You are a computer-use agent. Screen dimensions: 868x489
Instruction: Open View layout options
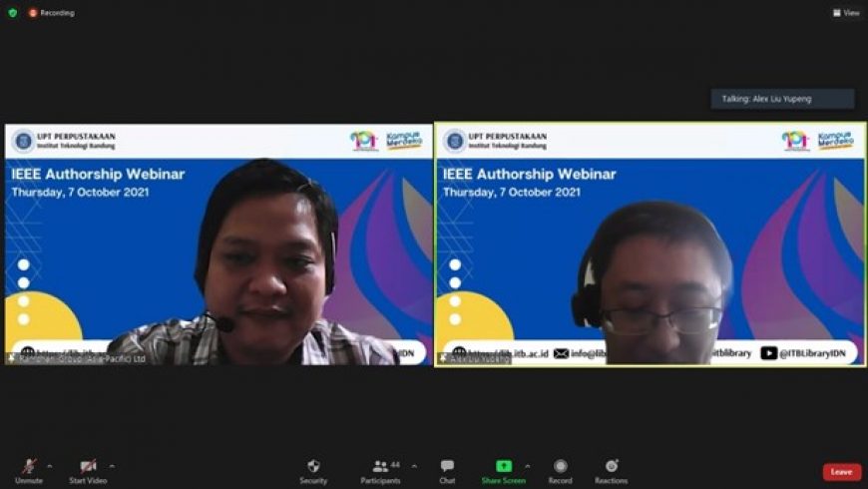(846, 13)
